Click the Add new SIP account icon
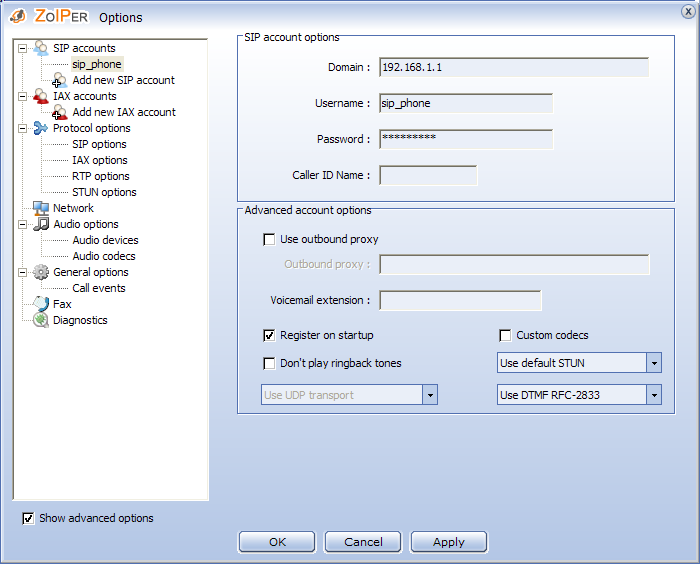Image resolution: width=700 pixels, height=564 pixels. [x=59, y=80]
